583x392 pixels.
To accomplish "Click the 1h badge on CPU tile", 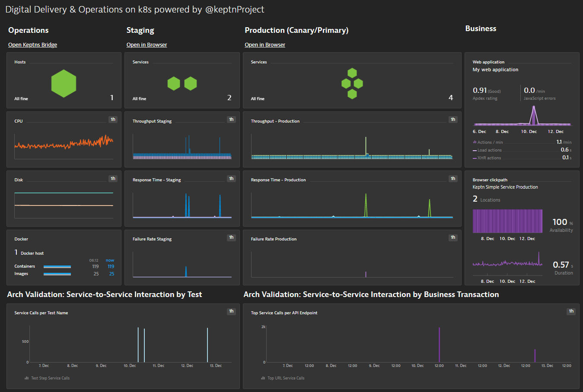I will 113,120.
